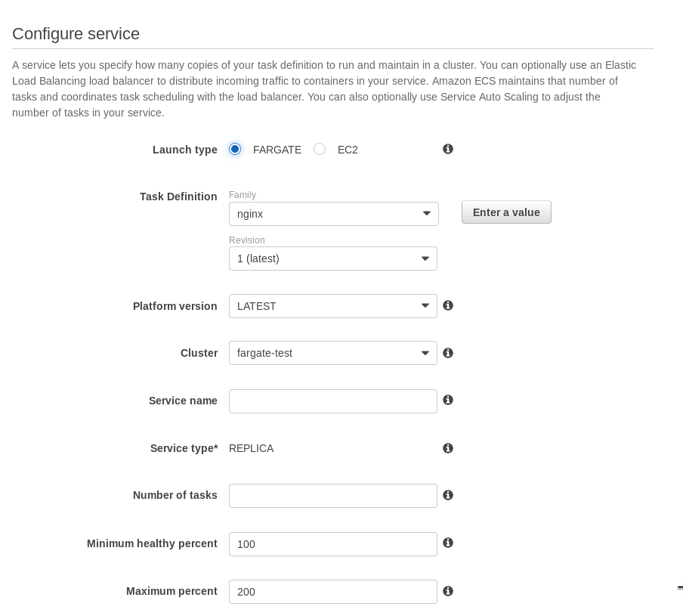Click the REPLICA service type text
Viewport: 683px width, 616px height.
[252, 448]
